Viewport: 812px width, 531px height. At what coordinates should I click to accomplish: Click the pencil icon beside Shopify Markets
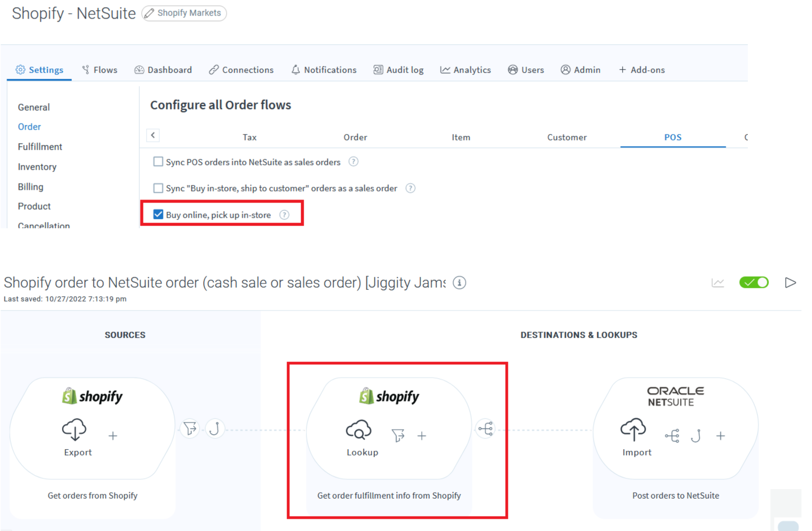click(149, 13)
